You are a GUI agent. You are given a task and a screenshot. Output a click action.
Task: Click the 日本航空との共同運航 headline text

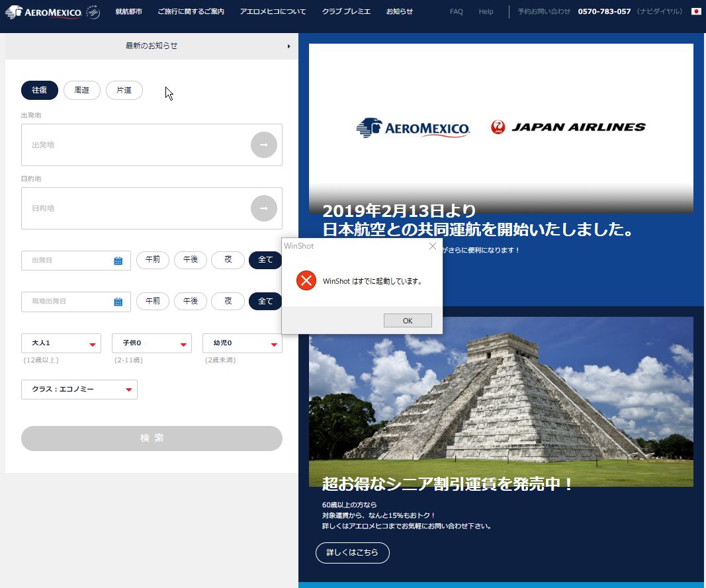[478, 230]
